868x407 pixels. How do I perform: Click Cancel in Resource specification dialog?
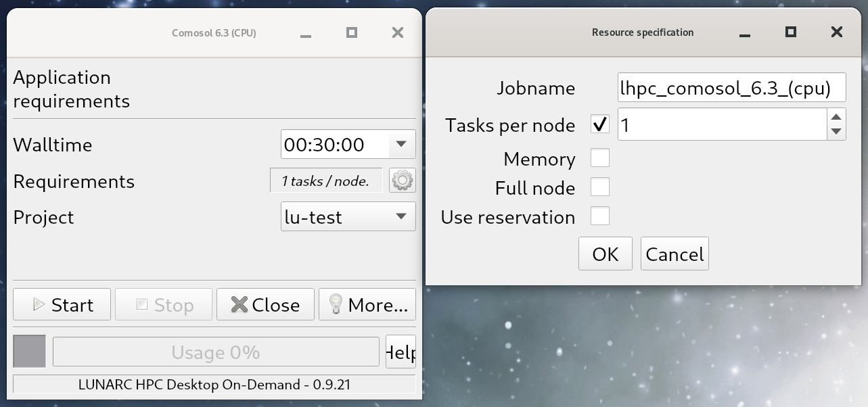[x=675, y=254]
